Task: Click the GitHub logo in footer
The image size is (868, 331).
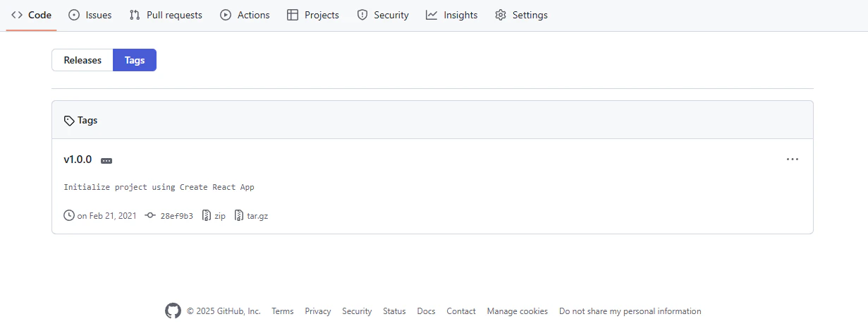Action: [173, 311]
